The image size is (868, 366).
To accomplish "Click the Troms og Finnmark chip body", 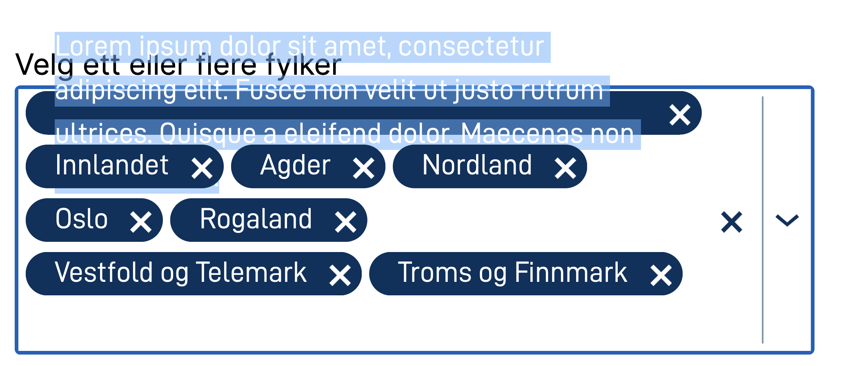I will click(x=512, y=273).
